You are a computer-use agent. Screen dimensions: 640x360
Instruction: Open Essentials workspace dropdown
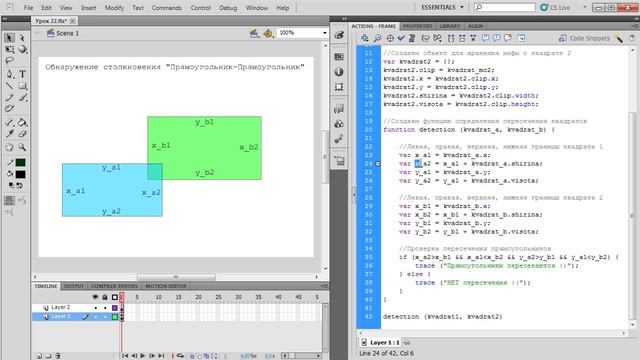pos(442,7)
